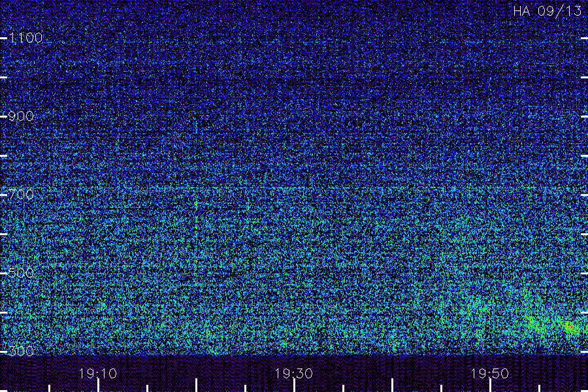The height and width of the screenshot is (392, 588).
Task: Click the 1100 frequency axis label
Action: point(25,38)
